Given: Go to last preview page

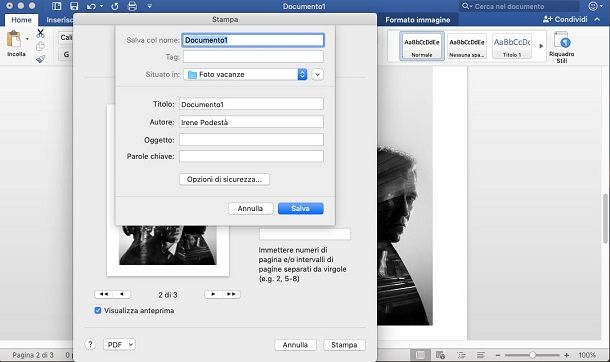Looking at the screenshot, I should [231, 294].
